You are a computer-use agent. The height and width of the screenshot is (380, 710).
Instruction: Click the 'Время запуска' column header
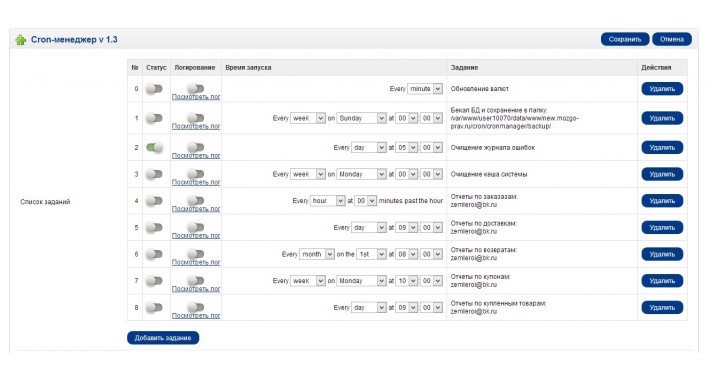pyautogui.click(x=248, y=67)
